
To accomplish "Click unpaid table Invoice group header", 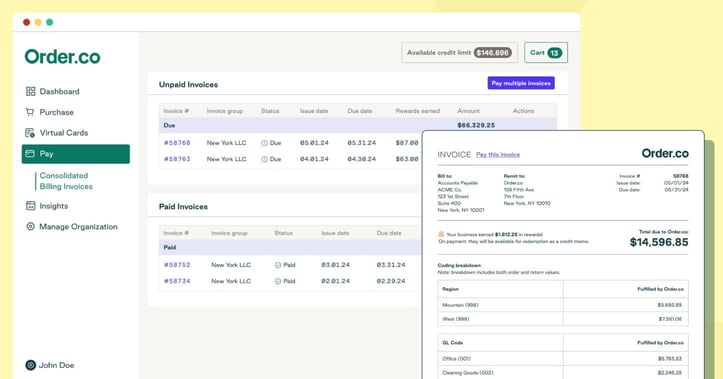I will [x=225, y=111].
